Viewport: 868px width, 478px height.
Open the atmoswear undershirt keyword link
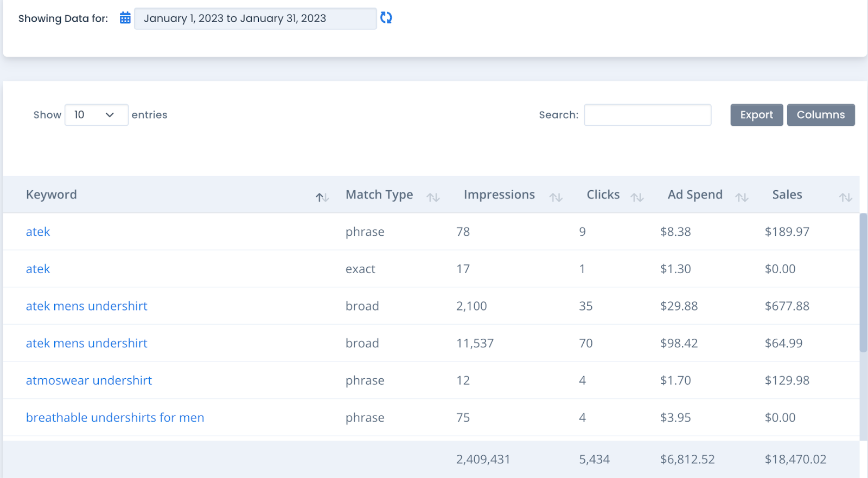coord(89,380)
